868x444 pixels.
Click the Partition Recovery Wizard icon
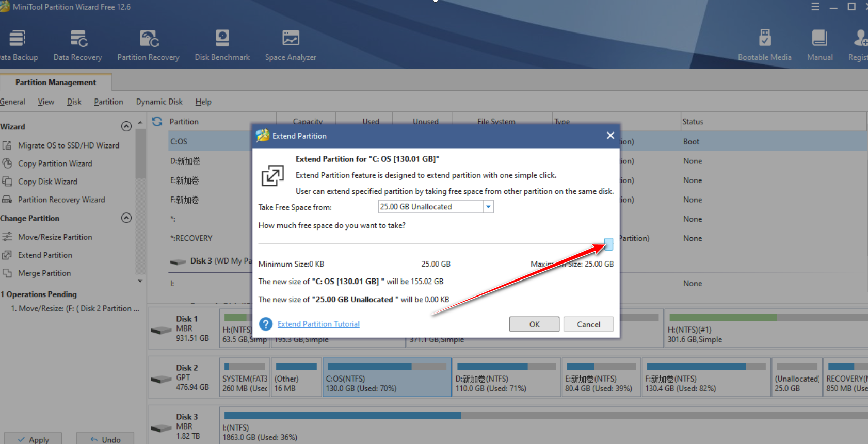7,200
